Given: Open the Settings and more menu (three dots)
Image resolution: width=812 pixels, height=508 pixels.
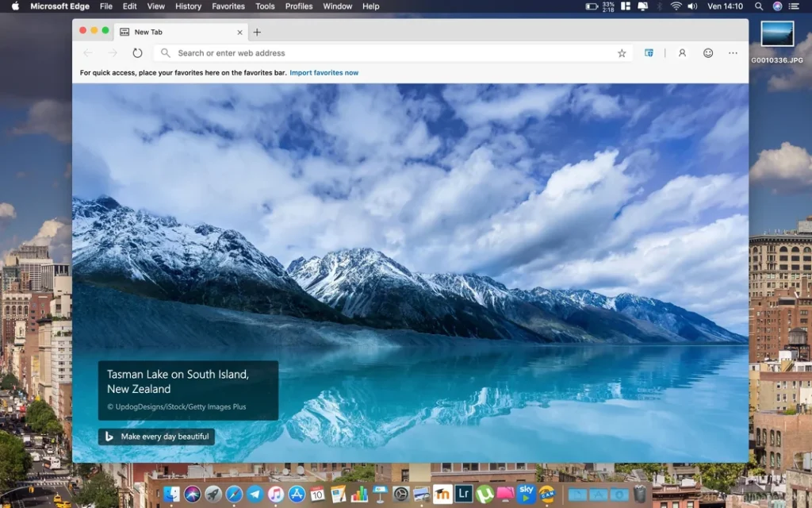Looking at the screenshot, I should 732,53.
